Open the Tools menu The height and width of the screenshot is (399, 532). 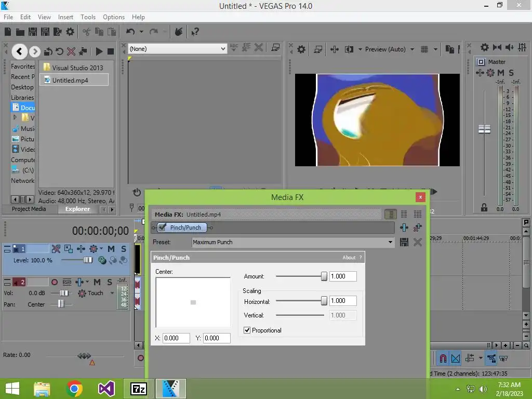pos(88,17)
